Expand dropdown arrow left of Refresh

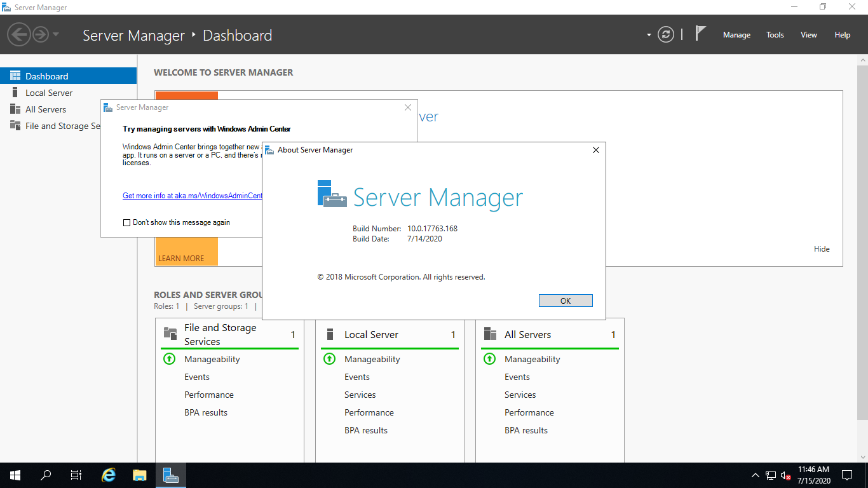(649, 35)
